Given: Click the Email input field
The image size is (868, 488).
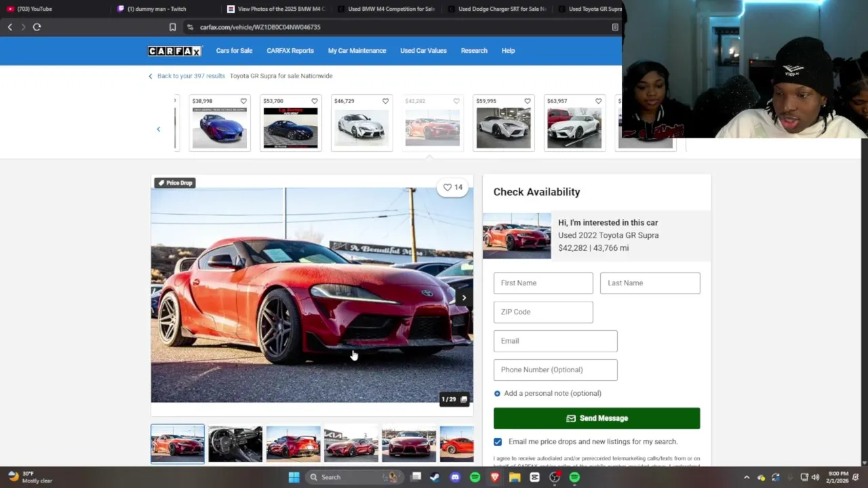Looking at the screenshot, I should pos(555,341).
